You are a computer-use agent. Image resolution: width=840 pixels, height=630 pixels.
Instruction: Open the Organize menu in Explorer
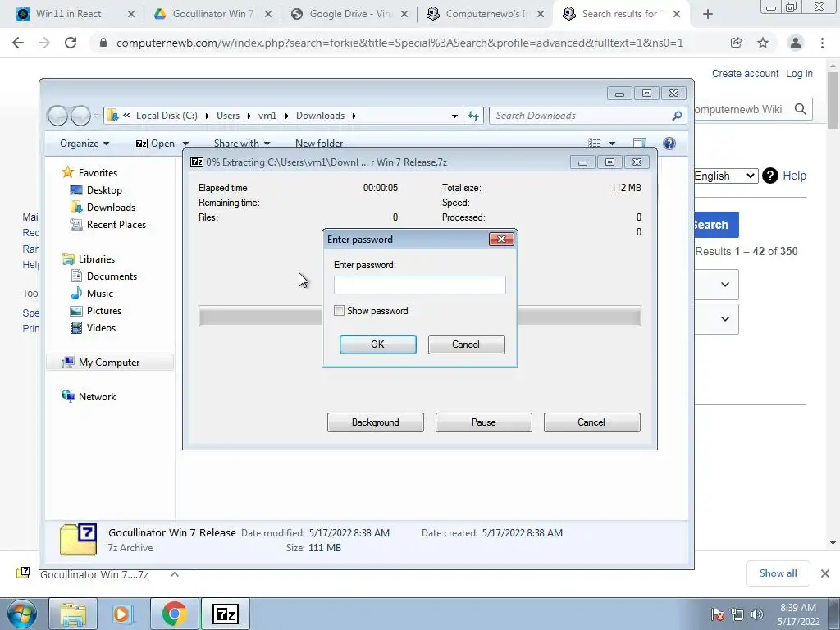84,144
